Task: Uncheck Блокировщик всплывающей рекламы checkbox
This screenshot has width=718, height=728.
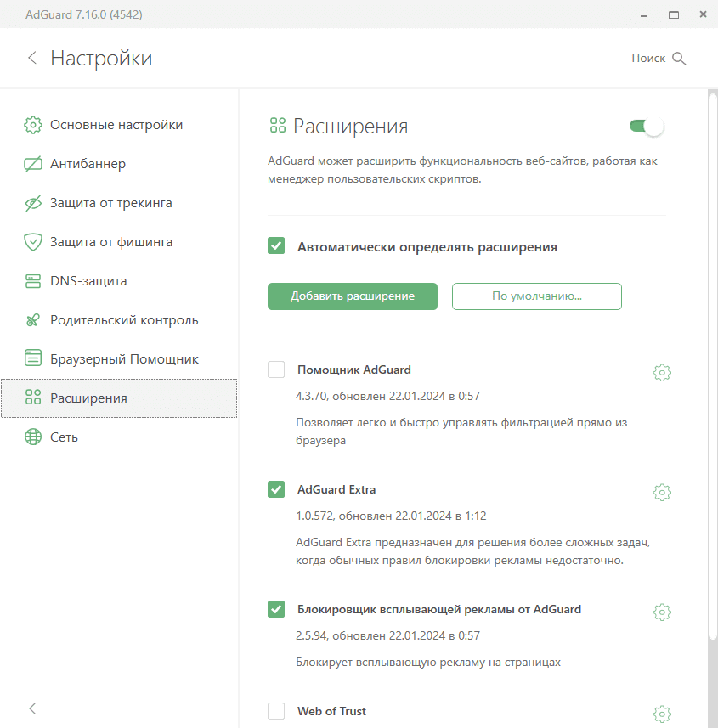Action: pyautogui.click(x=276, y=609)
